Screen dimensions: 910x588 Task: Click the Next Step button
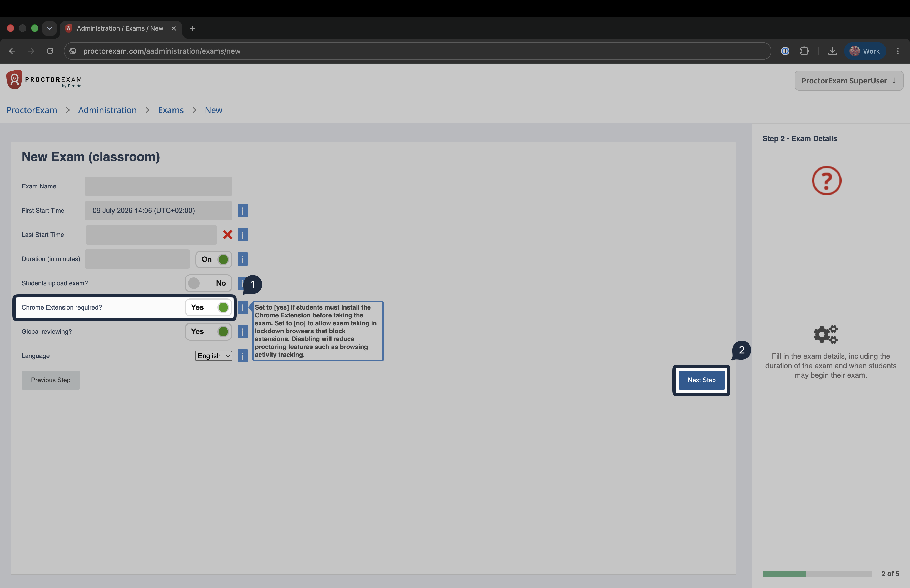(701, 380)
